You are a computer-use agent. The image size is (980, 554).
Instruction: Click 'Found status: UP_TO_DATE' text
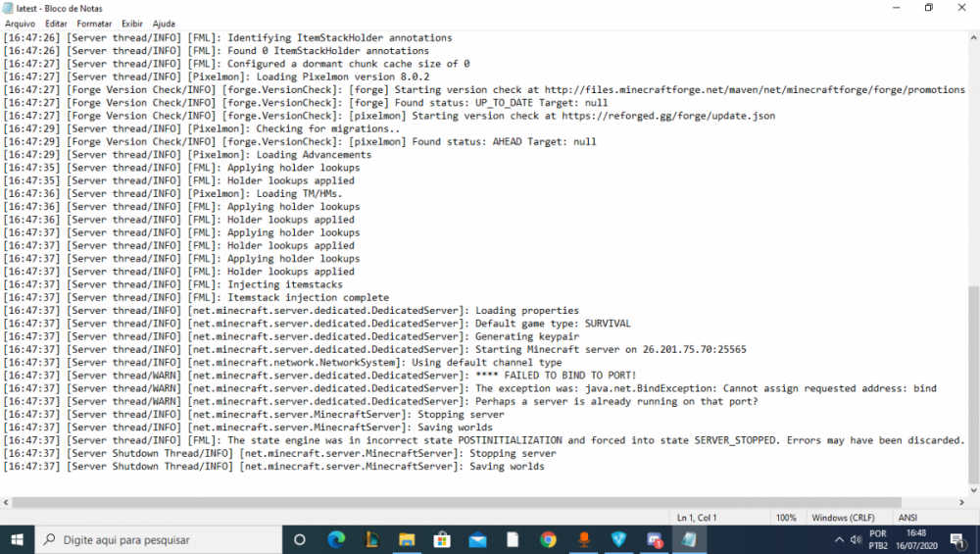click(x=464, y=103)
